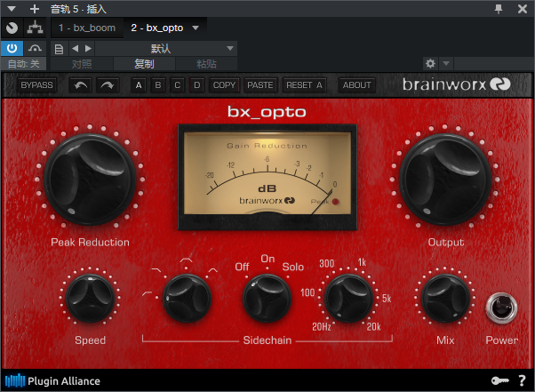Open dropdown arrow next to bx_opto tab
This screenshot has height=392, width=535.
pyautogui.click(x=196, y=28)
